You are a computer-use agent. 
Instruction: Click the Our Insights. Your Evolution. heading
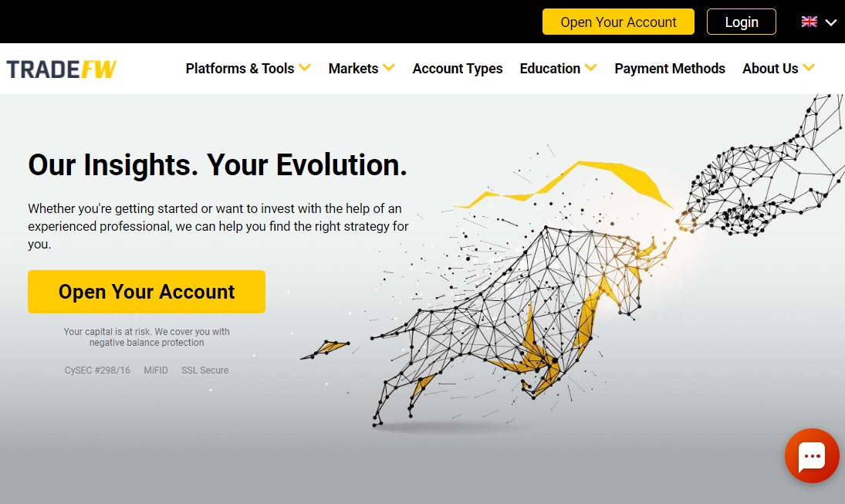click(218, 165)
